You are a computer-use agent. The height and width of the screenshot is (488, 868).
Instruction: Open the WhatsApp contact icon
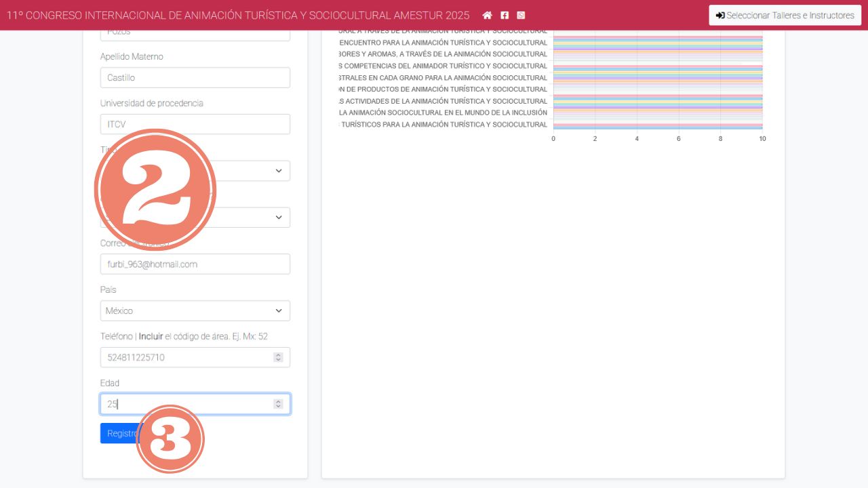(x=521, y=15)
